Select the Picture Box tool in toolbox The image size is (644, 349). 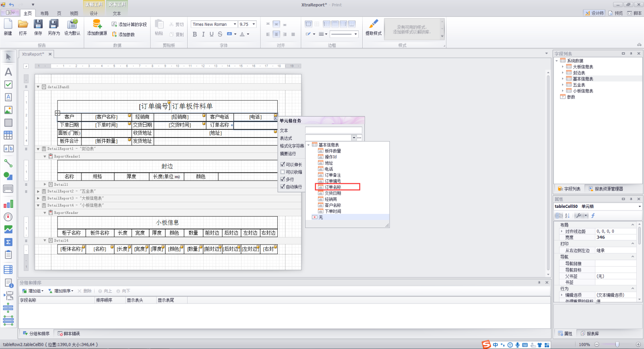click(8, 110)
